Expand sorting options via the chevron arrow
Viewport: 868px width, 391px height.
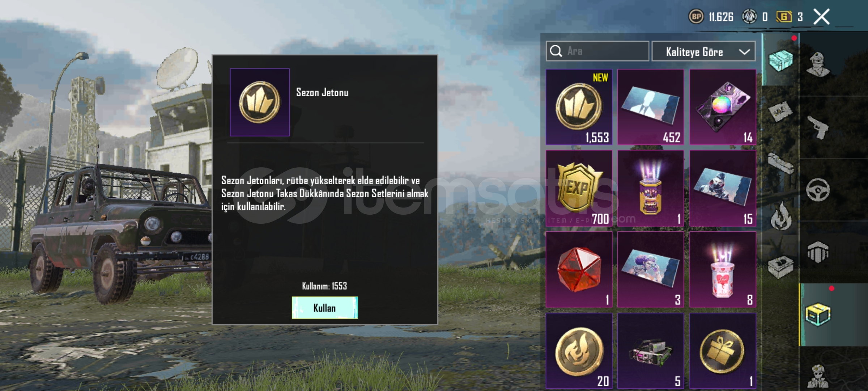[744, 52]
